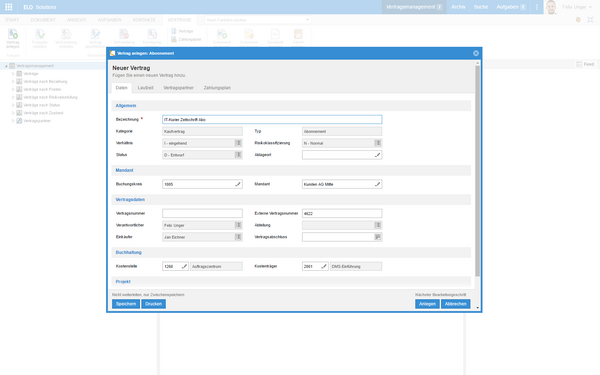The height and width of the screenshot is (375, 600).
Task: Click the Buchhaltung section header
Action: coord(291,253)
